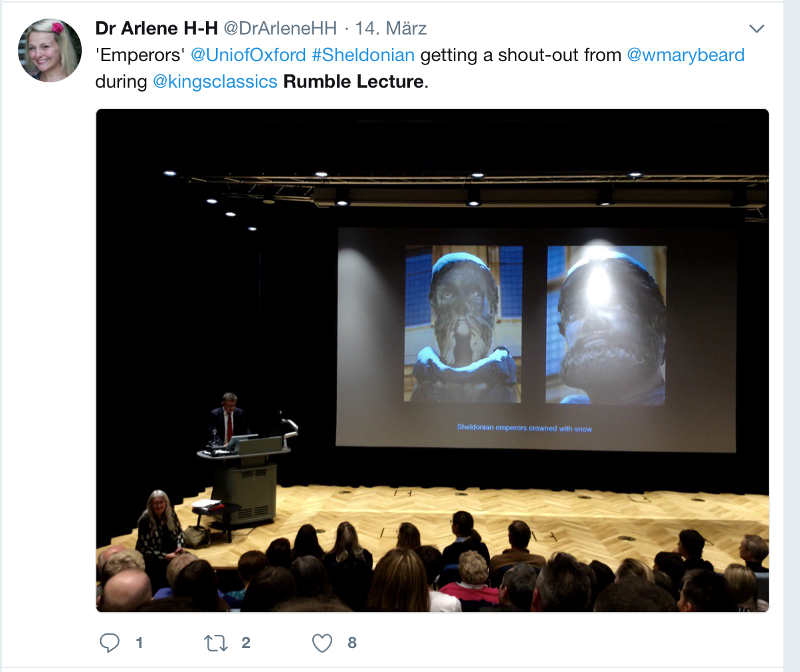The image size is (800, 672).
Task: Open Dr Arlene H-H profile avatar
Action: [50, 50]
